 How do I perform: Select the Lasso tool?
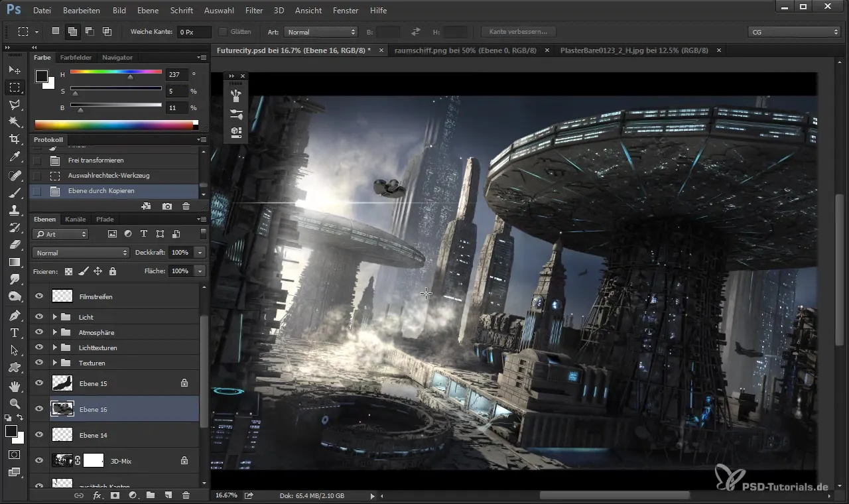(15, 105)
